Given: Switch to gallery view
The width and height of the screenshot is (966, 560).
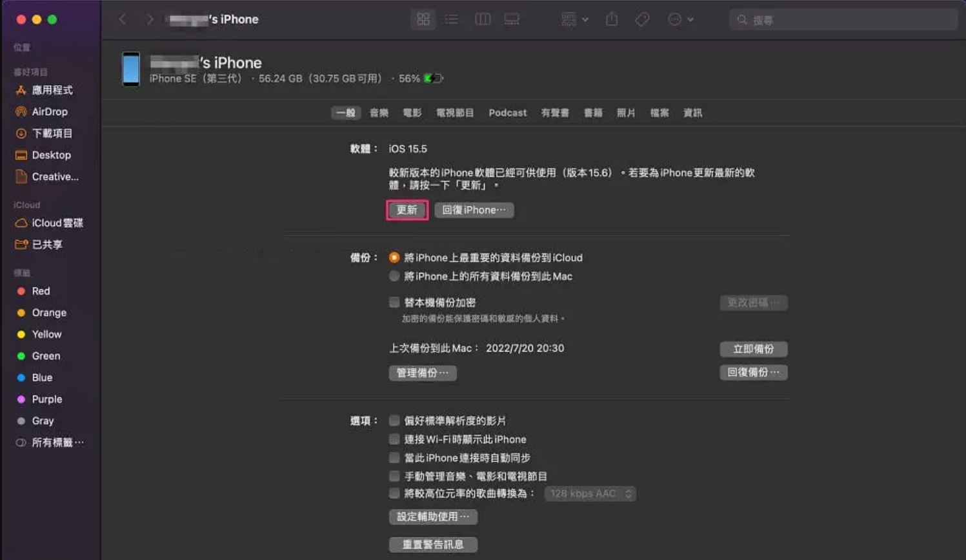Looking at the screenshot, I should click(x=512, y=19).
